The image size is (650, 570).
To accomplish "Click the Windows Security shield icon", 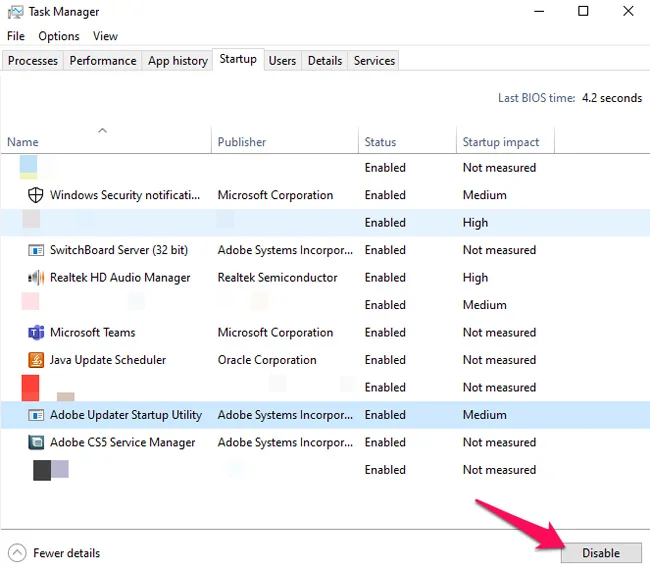I will 35,195.
